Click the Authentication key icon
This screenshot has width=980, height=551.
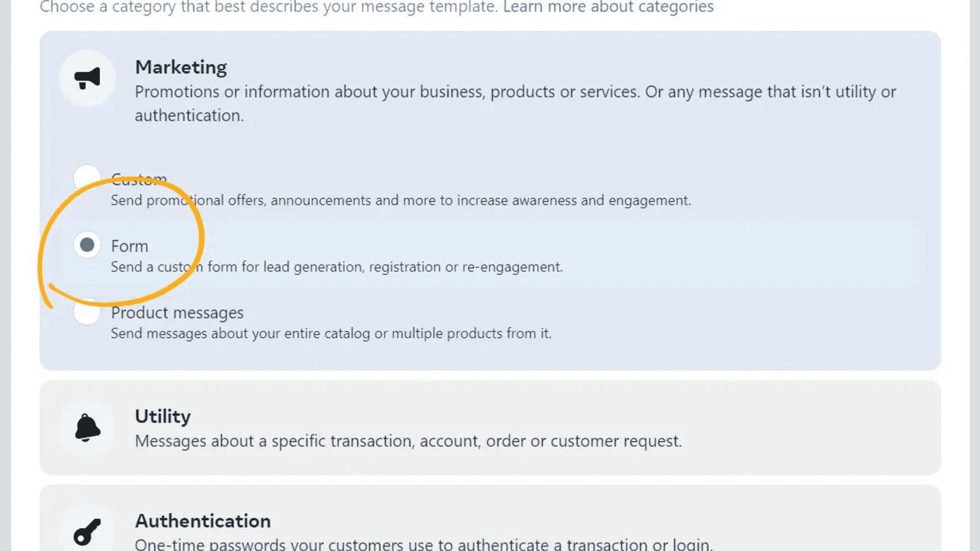[x=87, y=532]
